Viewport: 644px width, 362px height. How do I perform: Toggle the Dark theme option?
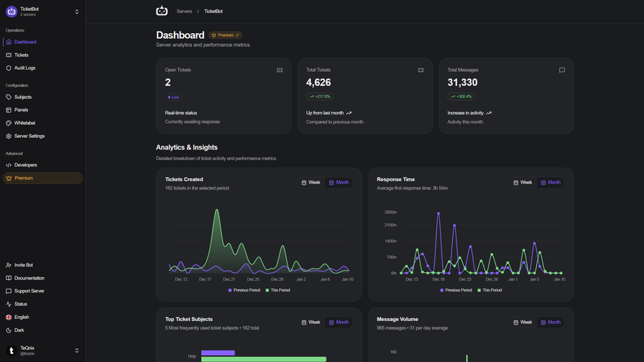tap(19, 330)
